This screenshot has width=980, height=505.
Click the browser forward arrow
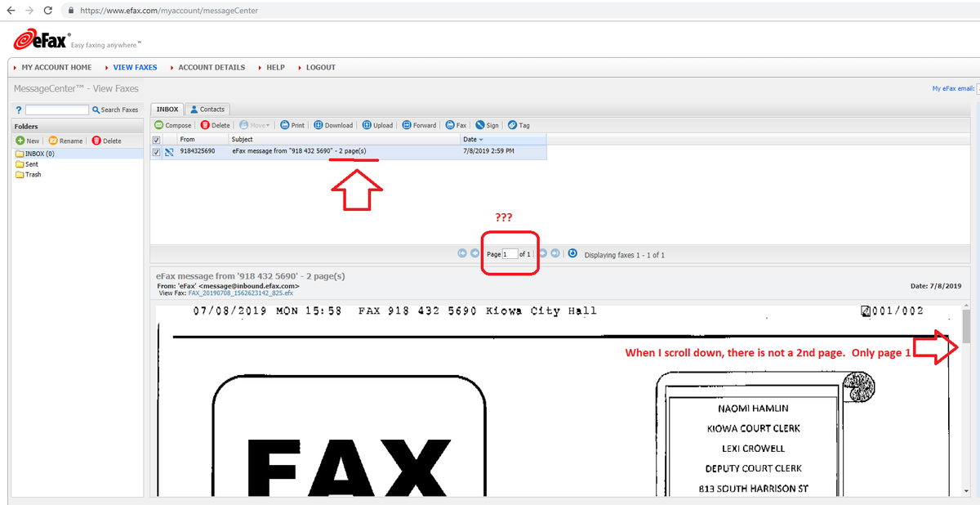tap(29, 10)
